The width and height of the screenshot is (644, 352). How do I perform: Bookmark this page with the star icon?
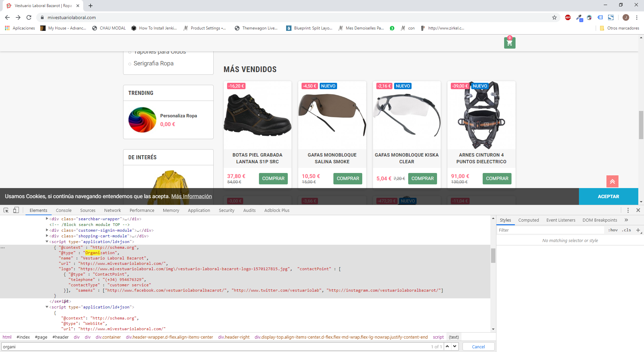(x=554, y=17)
